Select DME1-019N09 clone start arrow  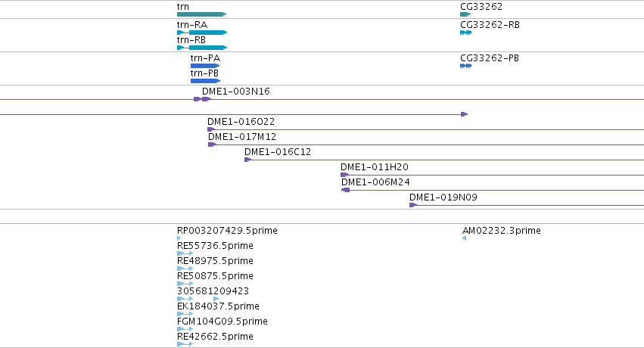[413, 205]
